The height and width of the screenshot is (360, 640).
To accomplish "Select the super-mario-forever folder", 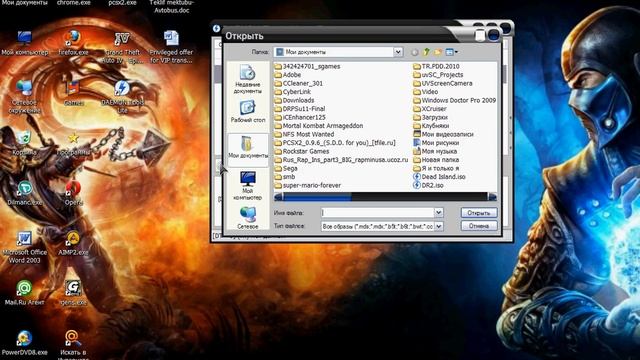I will tap(308, 185).
